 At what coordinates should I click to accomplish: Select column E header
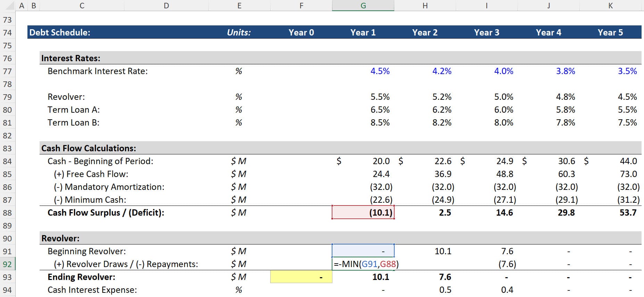[239, 6]
